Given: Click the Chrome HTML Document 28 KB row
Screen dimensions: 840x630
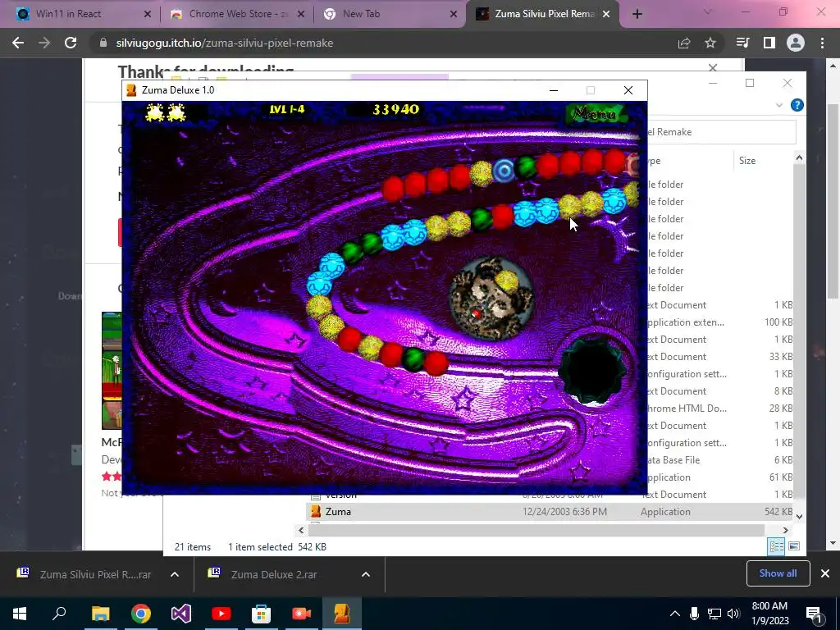Looking at the screenshot, I should [719, 409].
